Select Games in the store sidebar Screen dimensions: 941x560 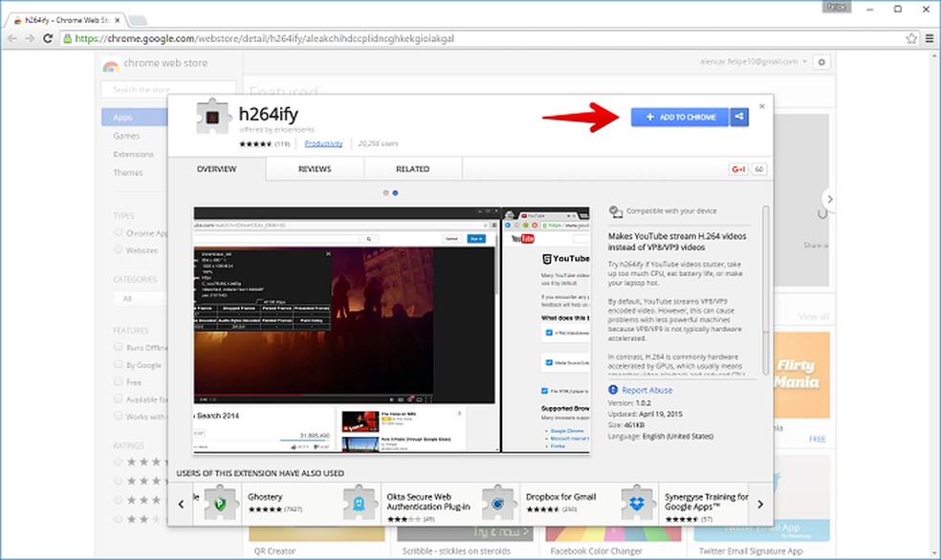pyautogui.click(x=126, y=136)
